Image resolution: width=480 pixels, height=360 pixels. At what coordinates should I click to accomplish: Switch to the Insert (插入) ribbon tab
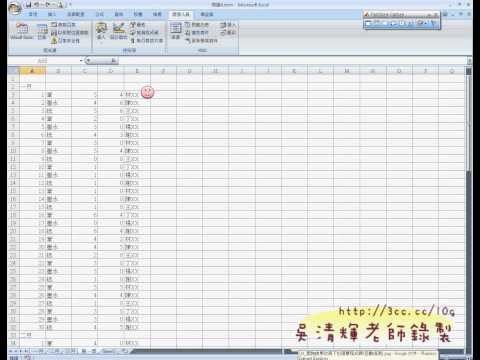52,14
